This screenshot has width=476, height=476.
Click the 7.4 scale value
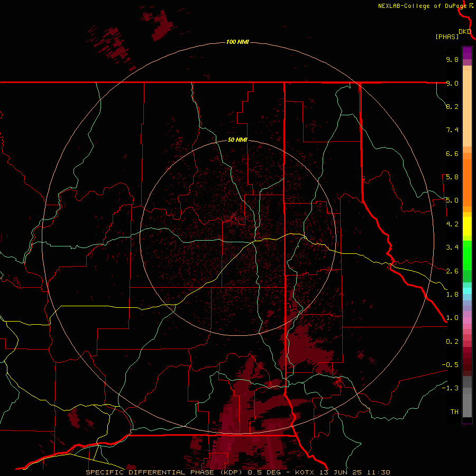pos(452,130)
